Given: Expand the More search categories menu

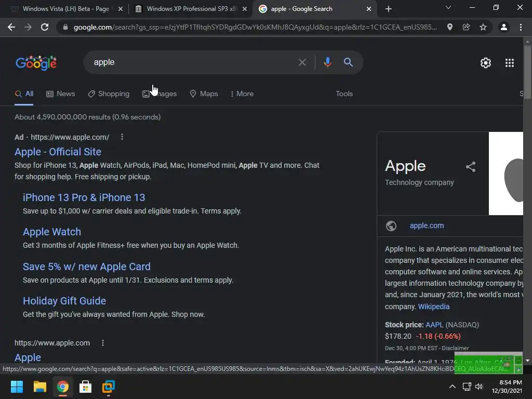Looking at the screenshot, I should point(242,94).
